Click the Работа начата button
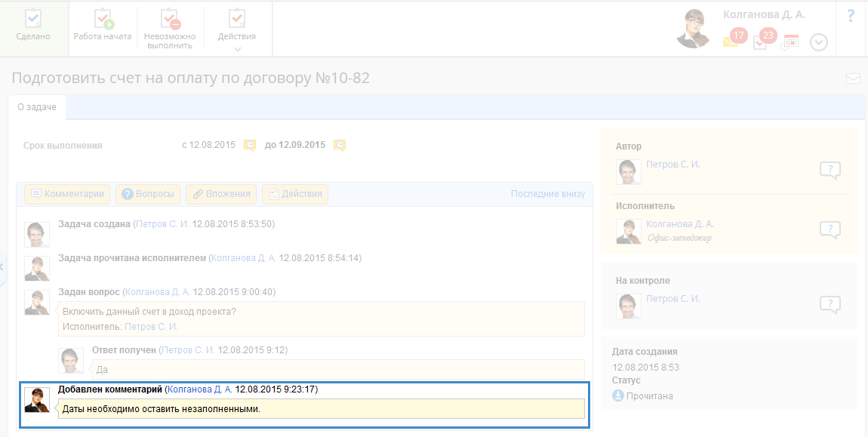The image size is (868, 437). coord(103,28)
